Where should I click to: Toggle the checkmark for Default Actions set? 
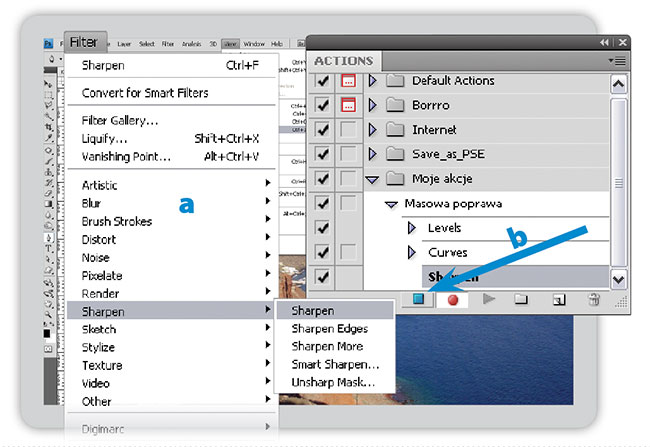pos(323,81)
